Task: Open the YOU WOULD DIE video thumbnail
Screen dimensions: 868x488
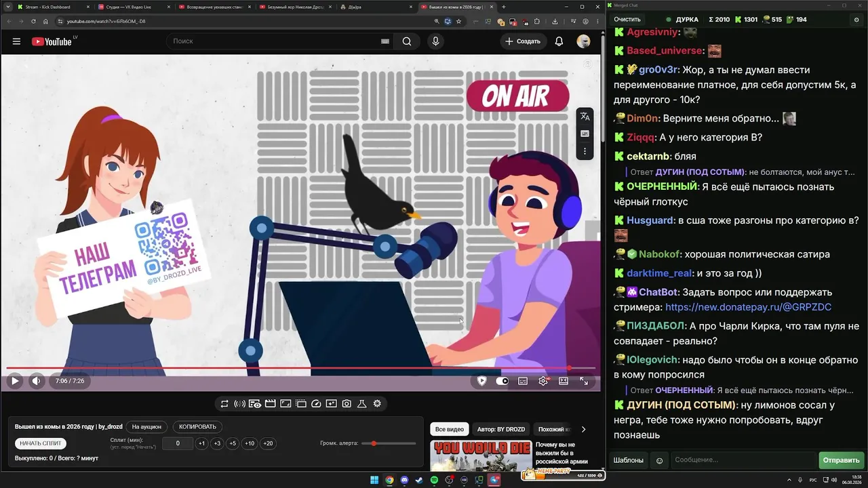Action: [481, 455]
